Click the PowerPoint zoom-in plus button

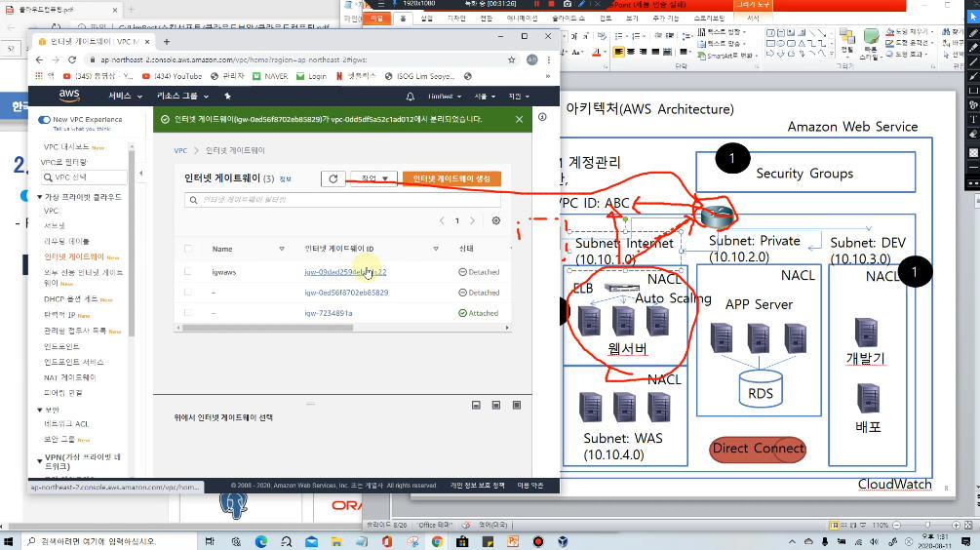[x=957, y=525]
